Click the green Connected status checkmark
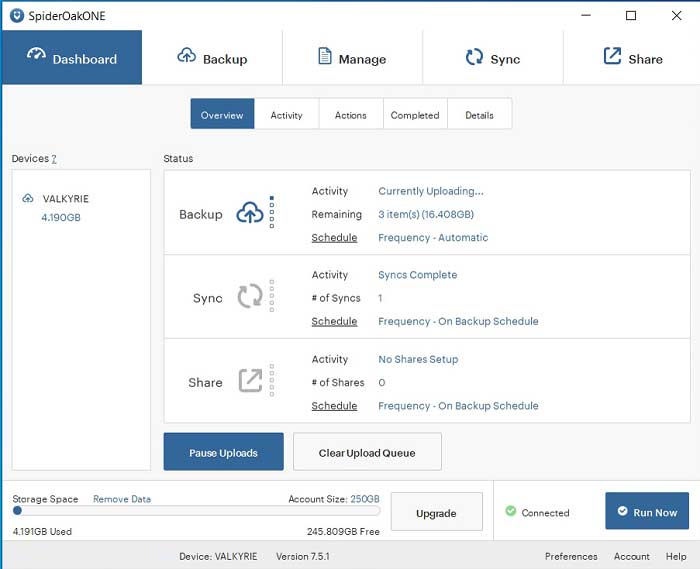Viewport: 700px width, 569px height. coord(511,512)
